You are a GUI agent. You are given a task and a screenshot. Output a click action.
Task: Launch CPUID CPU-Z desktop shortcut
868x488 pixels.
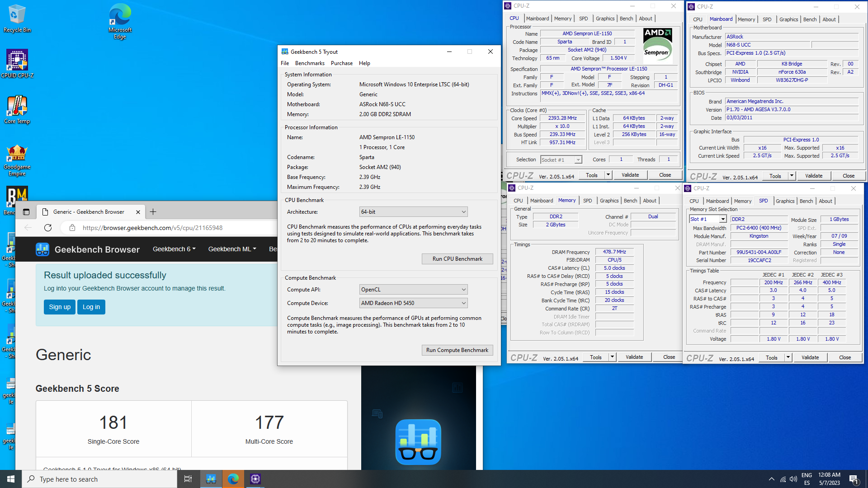17,64
